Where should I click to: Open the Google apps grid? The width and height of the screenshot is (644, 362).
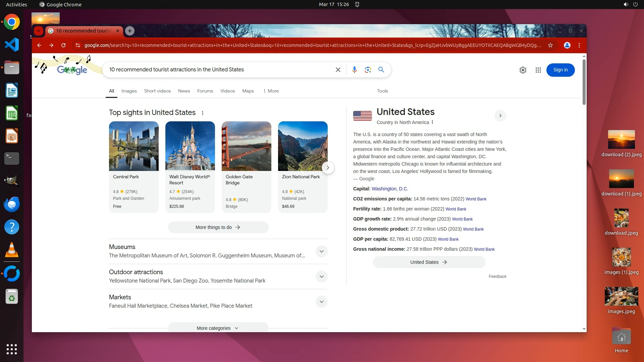[x=538, y=70]
